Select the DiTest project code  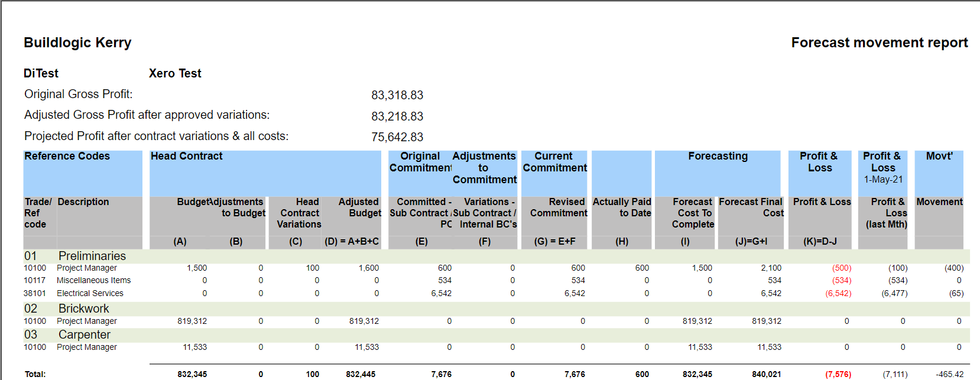[x=41, y=73]
